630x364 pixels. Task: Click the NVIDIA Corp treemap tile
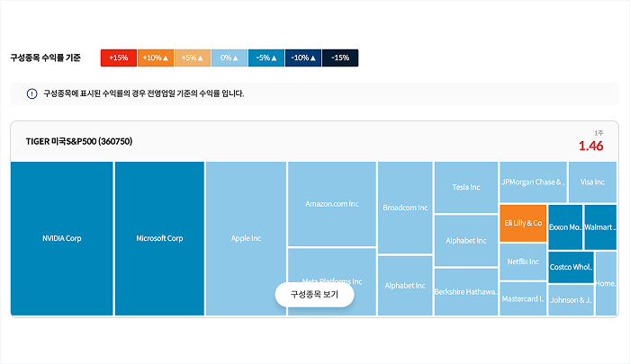click(62, 238)
